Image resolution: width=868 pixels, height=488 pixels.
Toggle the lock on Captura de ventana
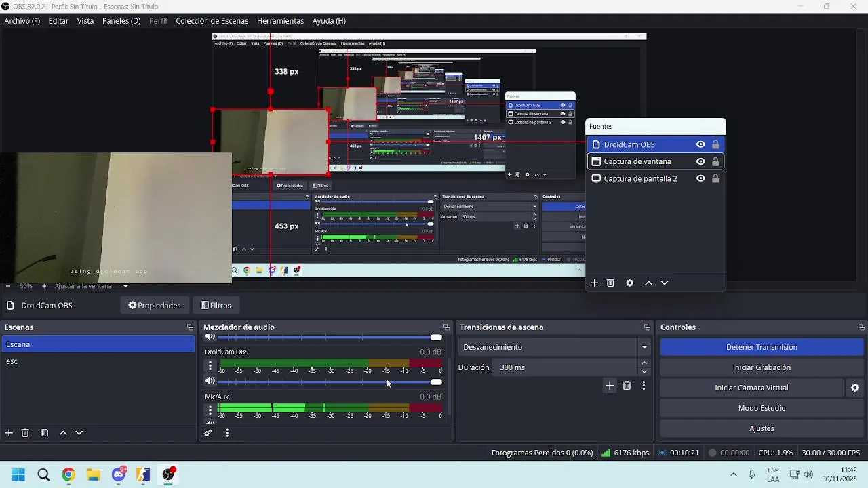[715, 161]
